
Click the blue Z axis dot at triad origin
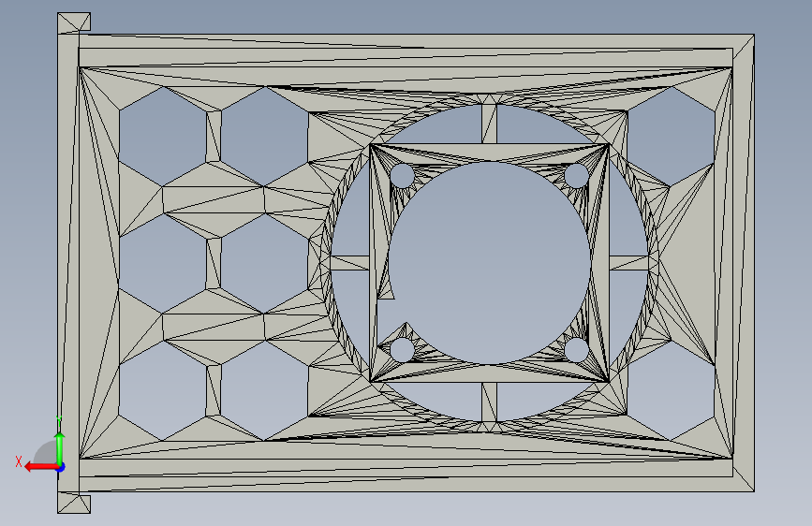[x=61, y=467]
